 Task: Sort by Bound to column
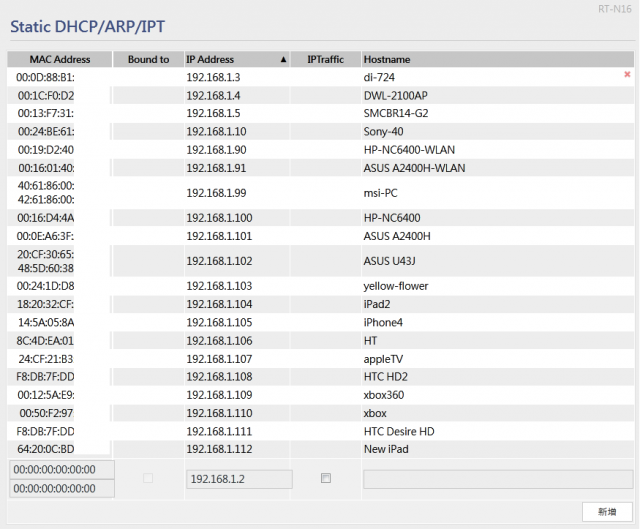148,59
